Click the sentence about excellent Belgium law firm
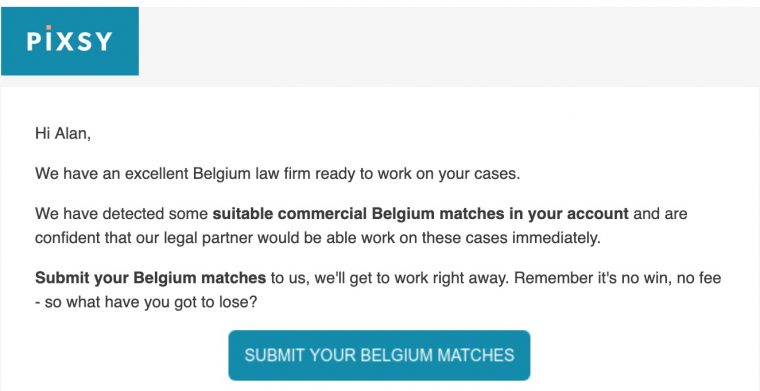760x391 pixels. click(x=277, y=173)
